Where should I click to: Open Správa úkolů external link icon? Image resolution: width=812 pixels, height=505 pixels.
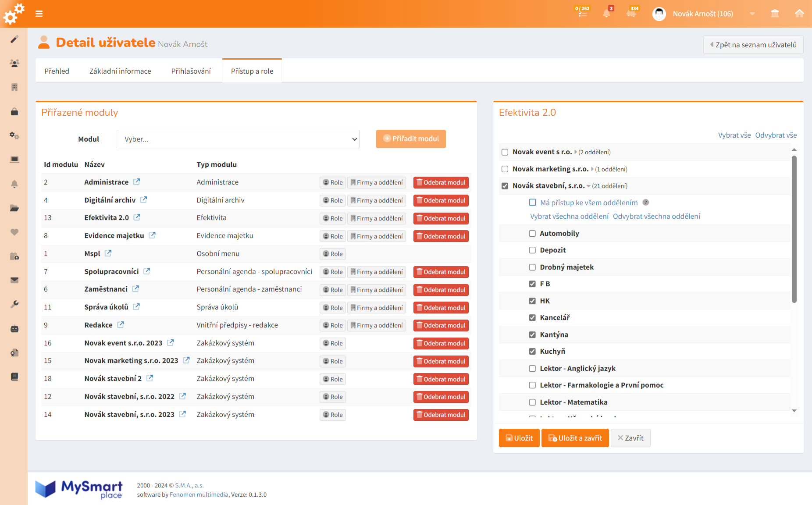point(136,306)
